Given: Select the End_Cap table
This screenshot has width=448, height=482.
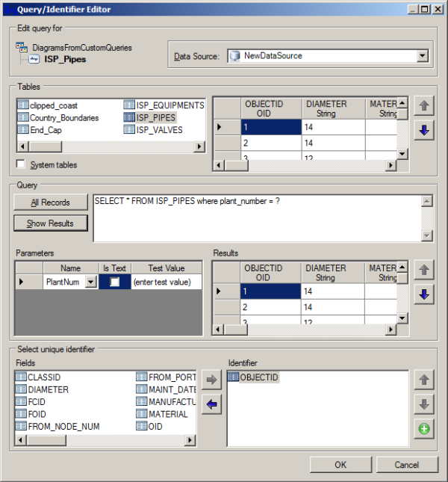Looking at the screenshot, I should tap(40, 130).
